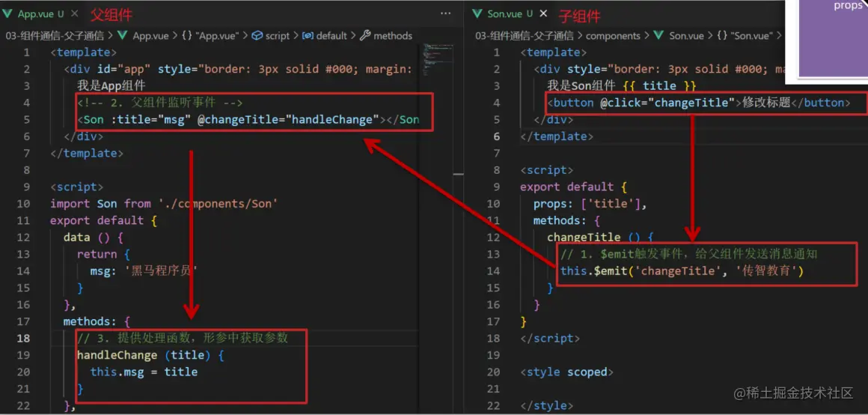The width and height of the screenshot is (868, 415).
Task: Open Son.vue file breadcrumb dropdown
Action: (x=686, y=36)
